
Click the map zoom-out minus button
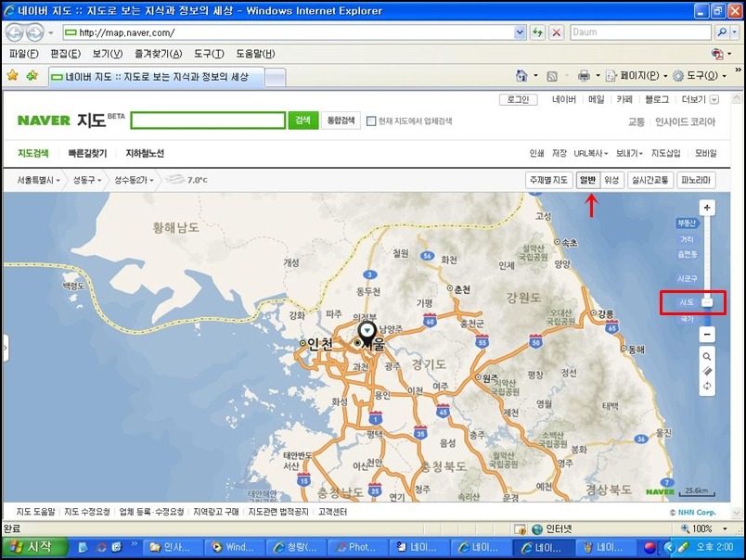[707, 334]
